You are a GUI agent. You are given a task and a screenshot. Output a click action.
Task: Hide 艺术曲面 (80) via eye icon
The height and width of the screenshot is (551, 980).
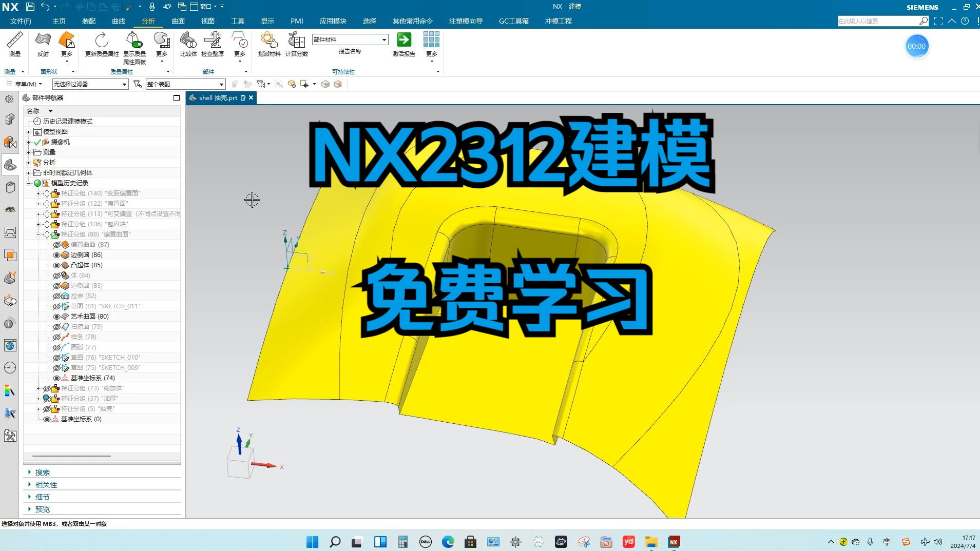56,317
